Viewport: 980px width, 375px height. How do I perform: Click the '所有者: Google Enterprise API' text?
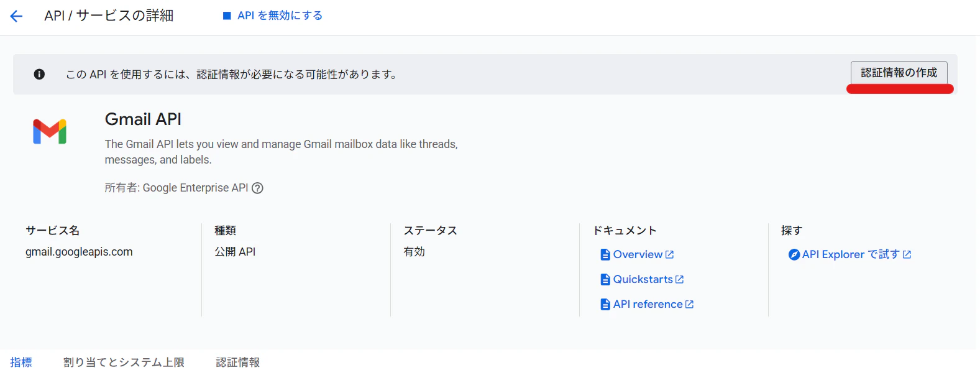176,188
